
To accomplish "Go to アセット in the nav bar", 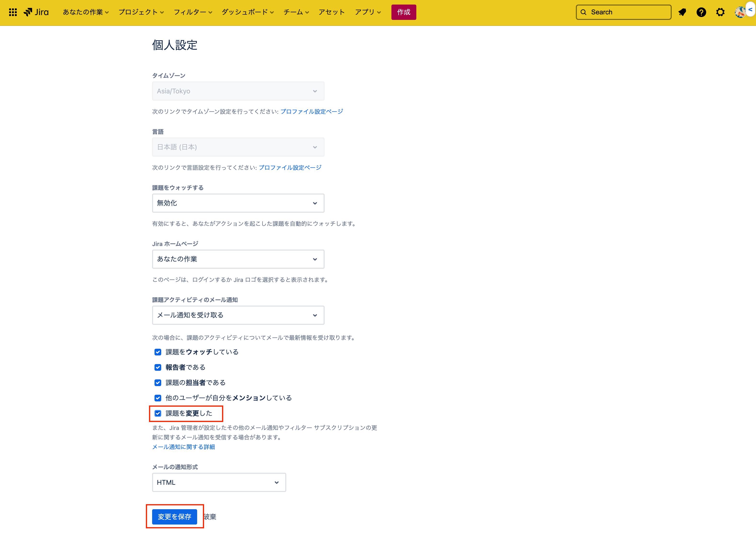I will pyautogui.click(x=331, y=12).
